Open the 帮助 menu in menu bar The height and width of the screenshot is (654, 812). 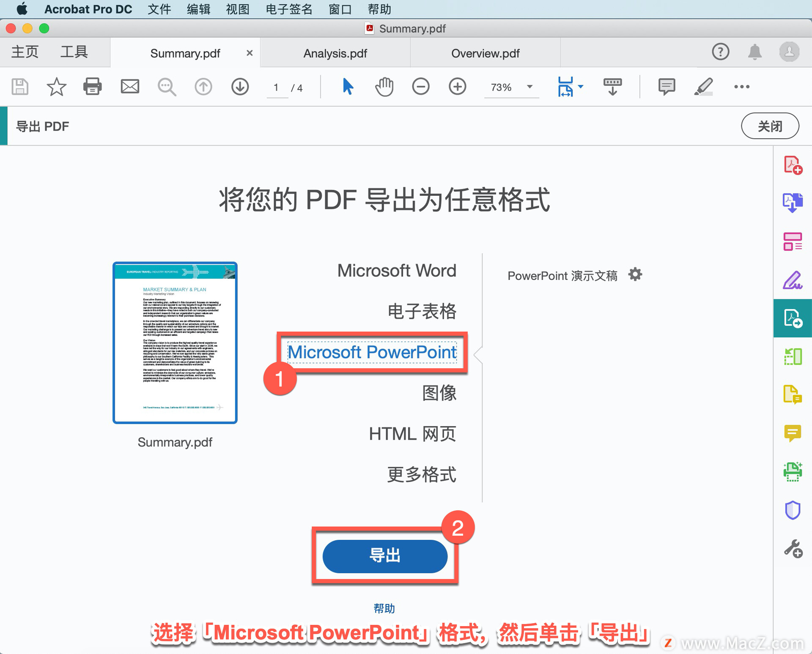tap(379, 9)
